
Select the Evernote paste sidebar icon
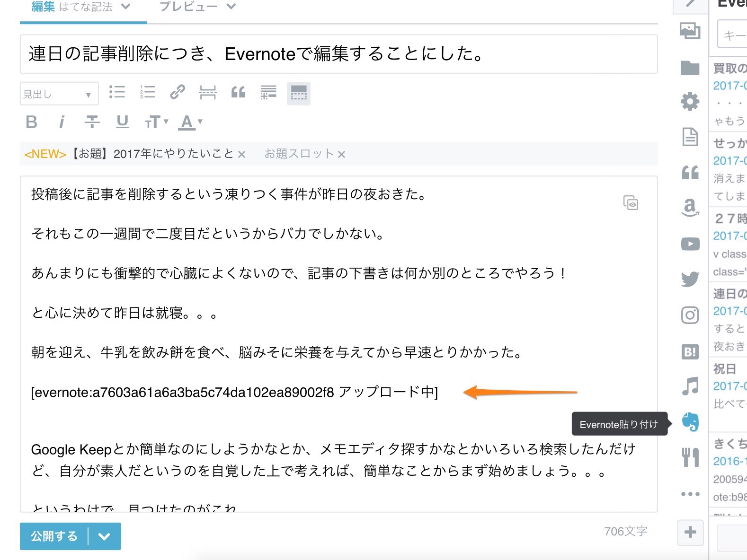[690, 422]
